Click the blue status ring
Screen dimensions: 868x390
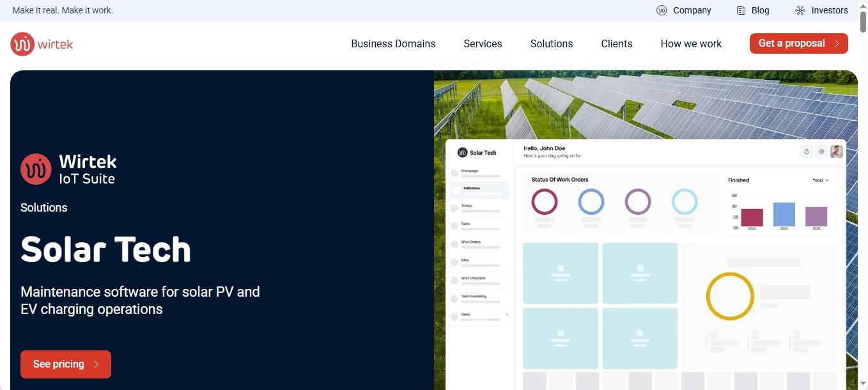[x=591, y=201]
